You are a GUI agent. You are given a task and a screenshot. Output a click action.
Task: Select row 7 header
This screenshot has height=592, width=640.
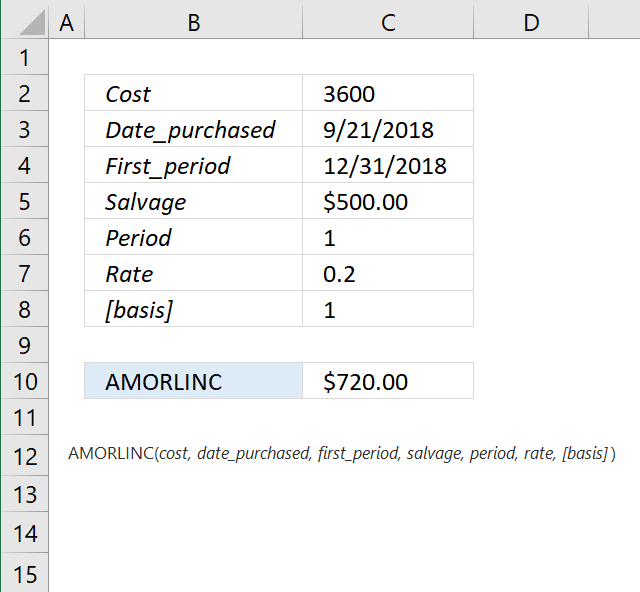[x=24, y=273]
